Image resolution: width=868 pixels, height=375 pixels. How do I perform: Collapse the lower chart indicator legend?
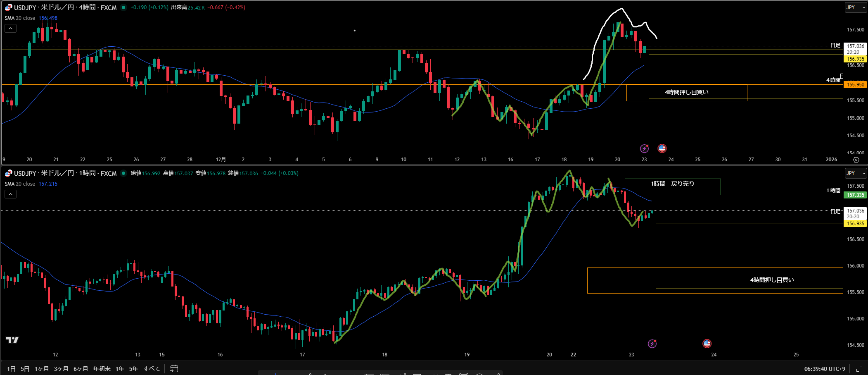coord(10,194)
